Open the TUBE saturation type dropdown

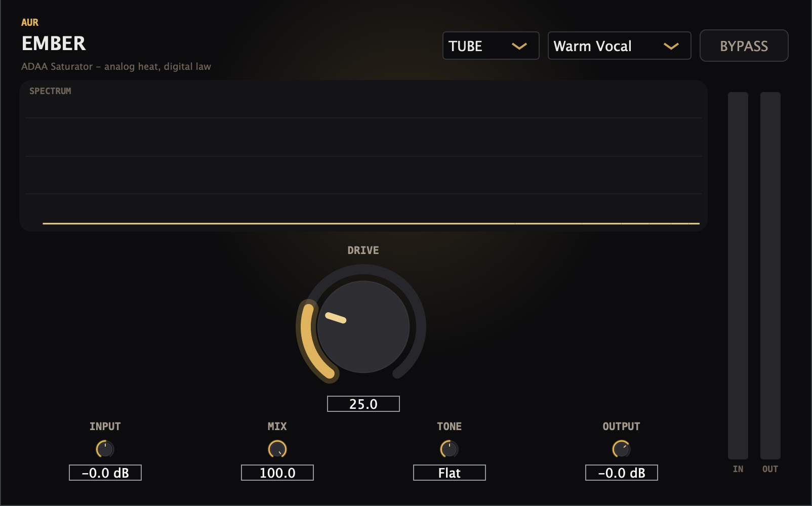(x=491, y=46)
